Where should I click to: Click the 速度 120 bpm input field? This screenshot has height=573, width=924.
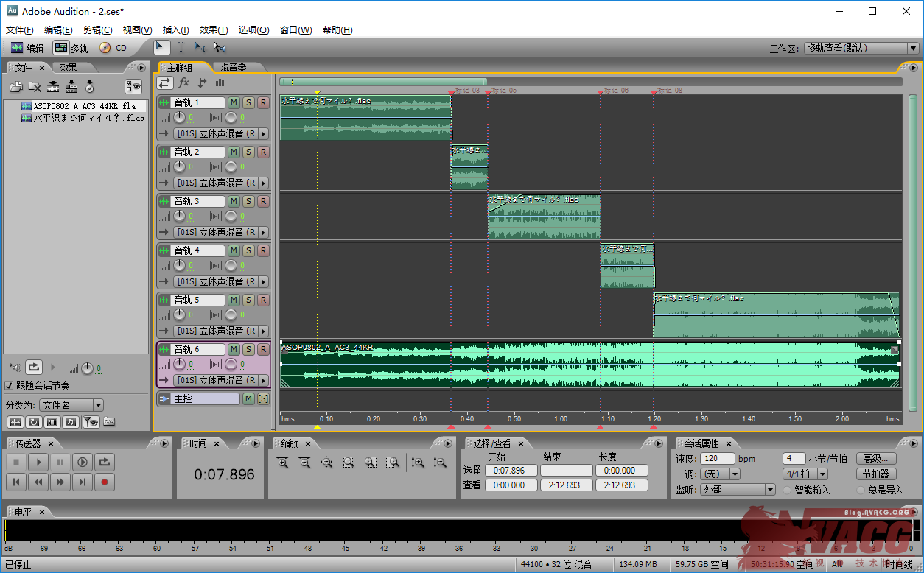point(718,458)
